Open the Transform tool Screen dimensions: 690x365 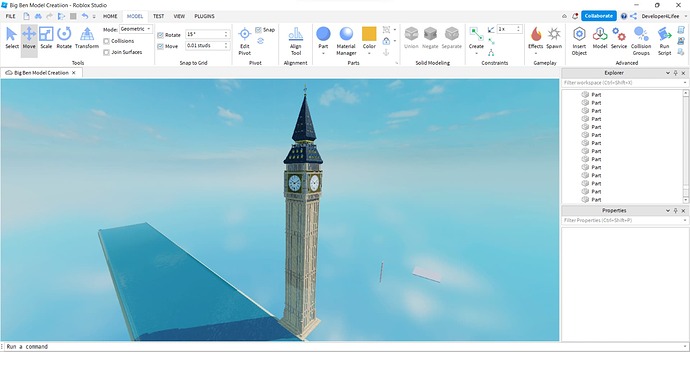(87, 38)
